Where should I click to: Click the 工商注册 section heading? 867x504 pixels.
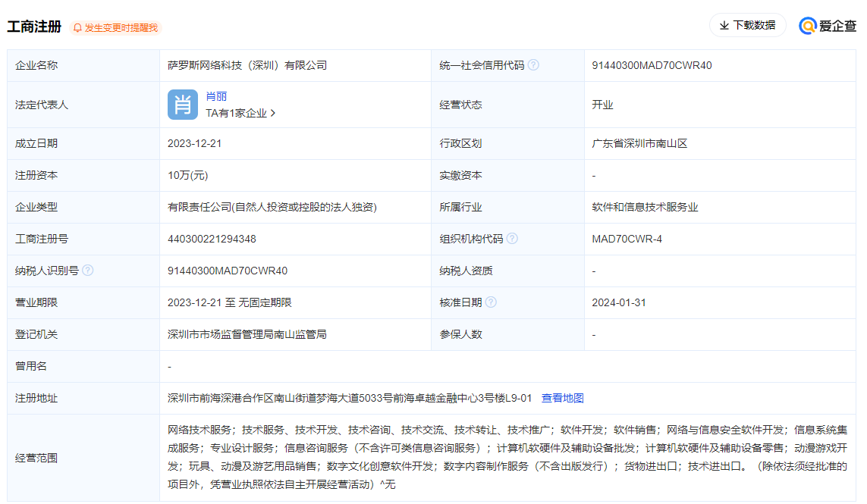pyautogui.click(x=34, y=27)
